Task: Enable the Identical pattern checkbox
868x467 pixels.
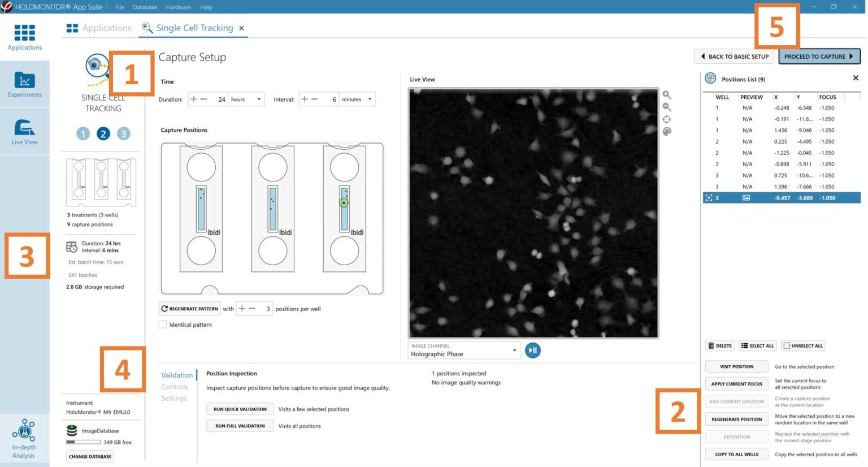Action: (163, 325)
